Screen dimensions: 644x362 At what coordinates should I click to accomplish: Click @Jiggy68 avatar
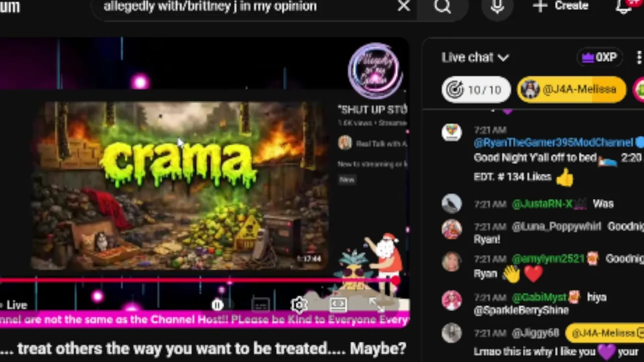[452, 333]
